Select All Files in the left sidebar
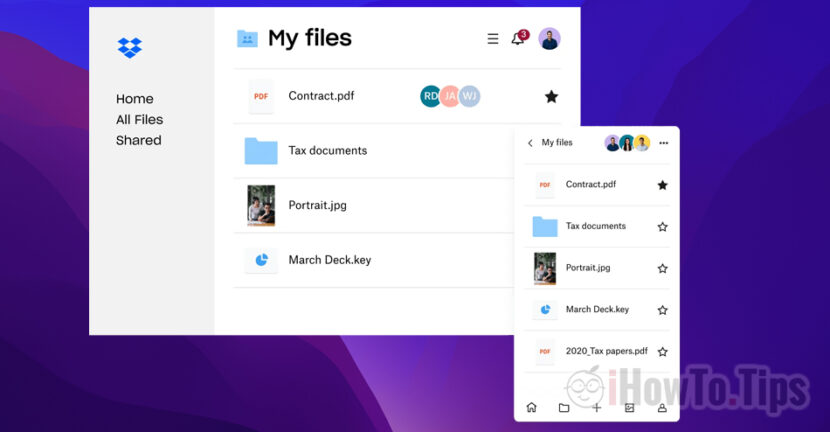 pos(139,120)
